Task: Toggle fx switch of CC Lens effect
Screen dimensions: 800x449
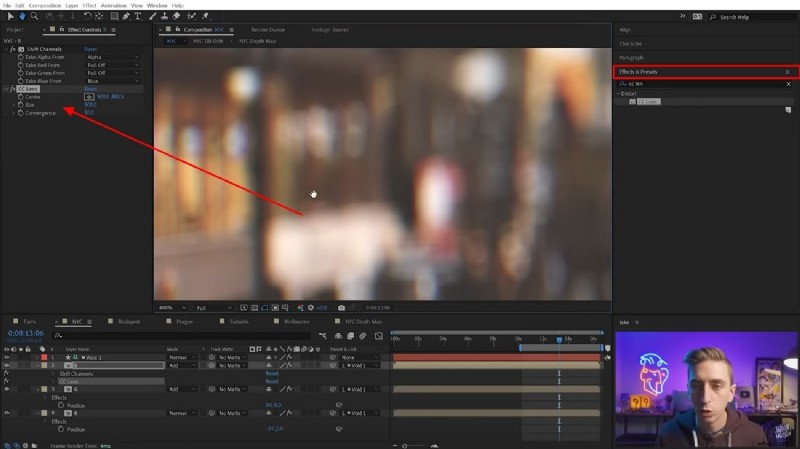Action: click(13, 89)
